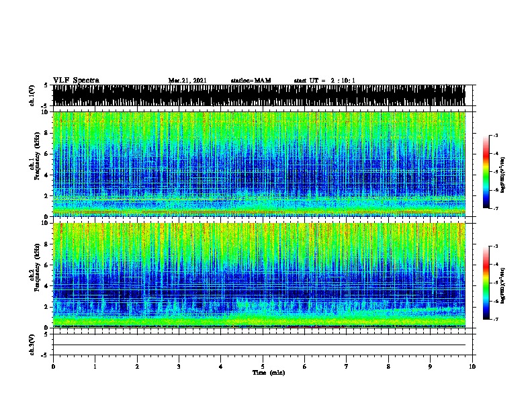Click the ch.1 frequency axis "6" tick label
The height and width of the screenshot is (411, 532).
46,154
